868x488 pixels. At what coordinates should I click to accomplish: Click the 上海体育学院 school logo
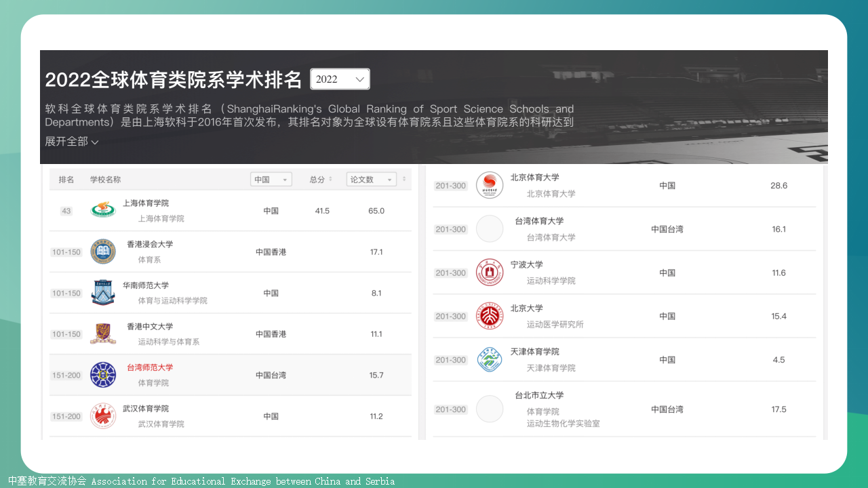(103, 210)
